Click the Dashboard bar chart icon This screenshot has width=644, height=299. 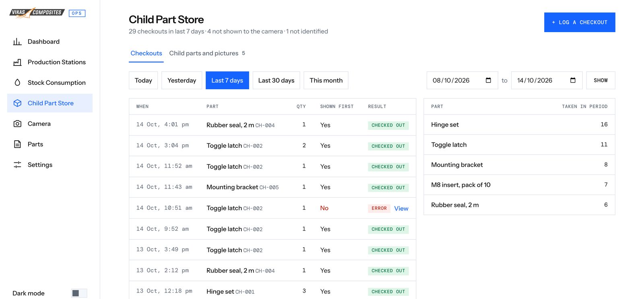coord(17,42)
